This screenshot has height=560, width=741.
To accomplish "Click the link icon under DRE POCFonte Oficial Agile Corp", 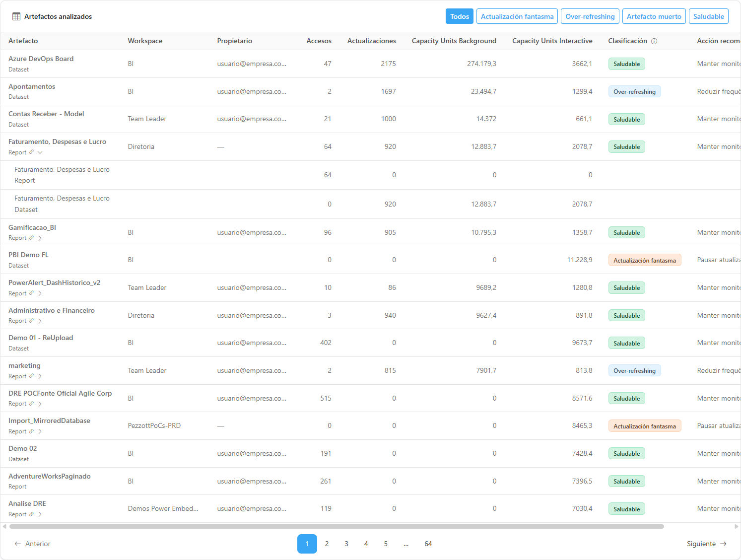I will coord(31,404).
